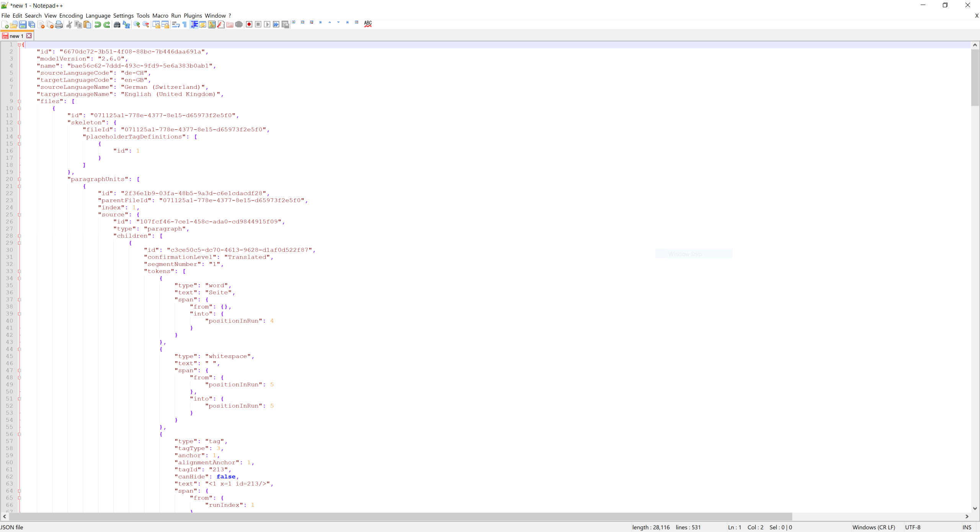
Task: Create a new document with the New icon
Action: (5, 24)
